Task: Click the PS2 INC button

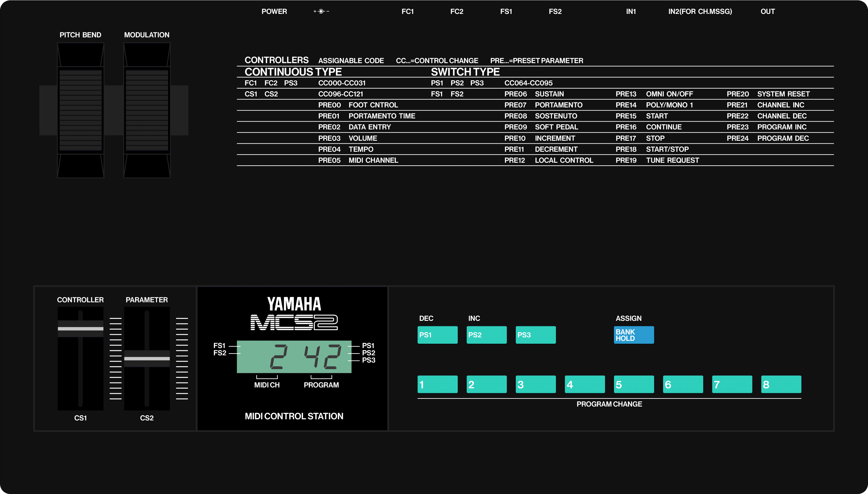Action: tap(486, 334)
